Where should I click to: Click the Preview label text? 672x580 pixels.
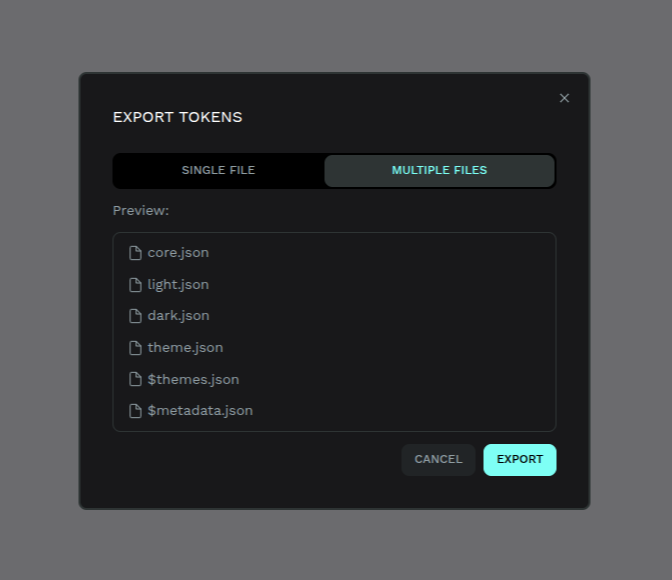click(x=141, y=211)
